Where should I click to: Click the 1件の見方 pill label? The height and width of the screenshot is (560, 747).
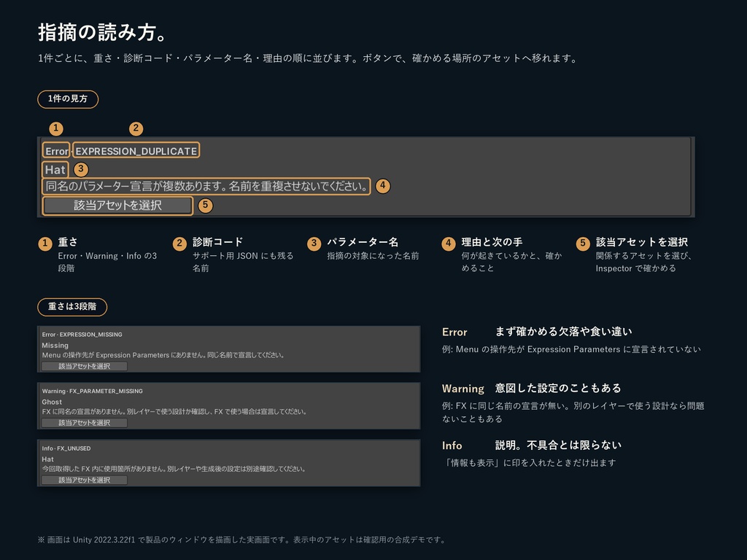[x=68, y=99]
